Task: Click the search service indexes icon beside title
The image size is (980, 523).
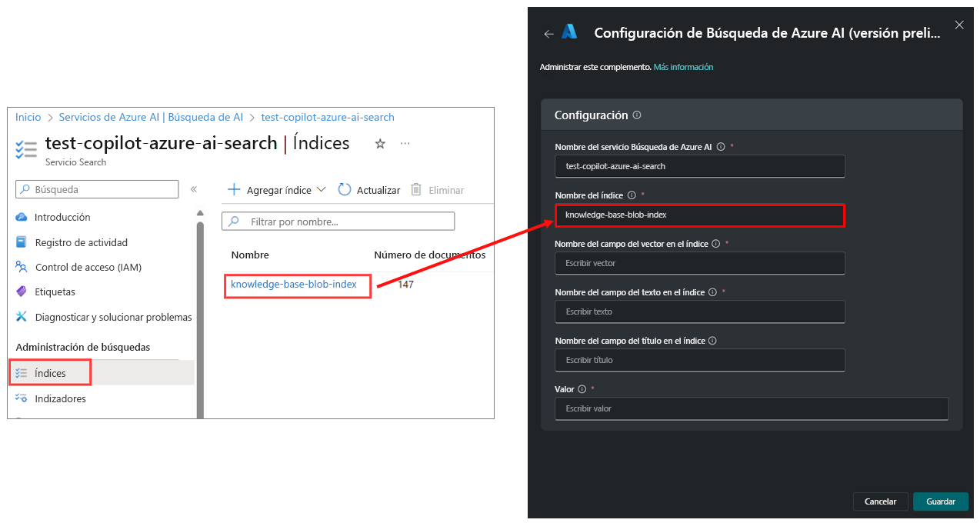Action: coord(26,149)
